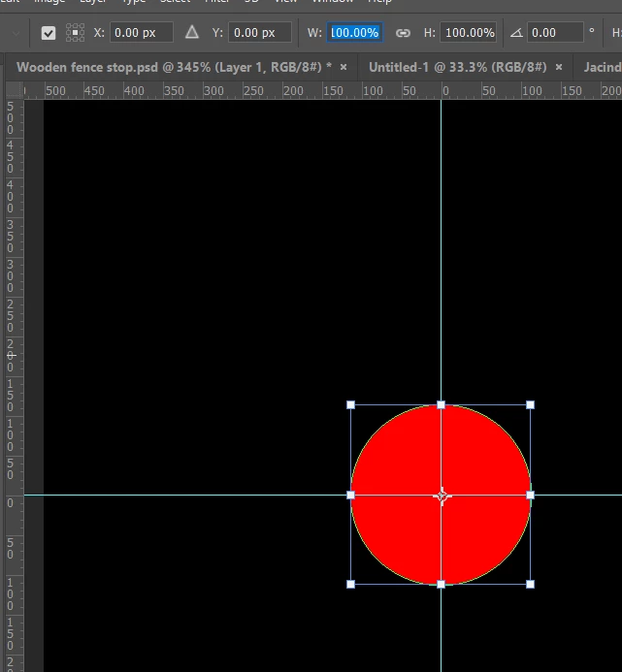Click the X: label in options bar
The width and height of the screenshot is (622, 672).
99,33
